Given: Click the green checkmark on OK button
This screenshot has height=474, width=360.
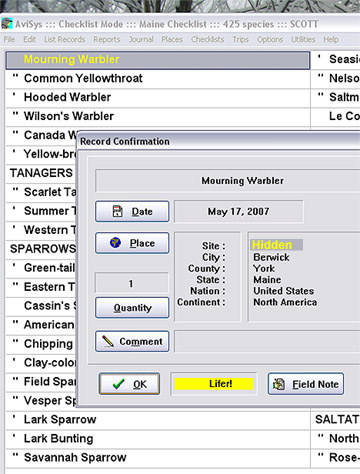Looking at the screenshot, I should tap(118, 384).
